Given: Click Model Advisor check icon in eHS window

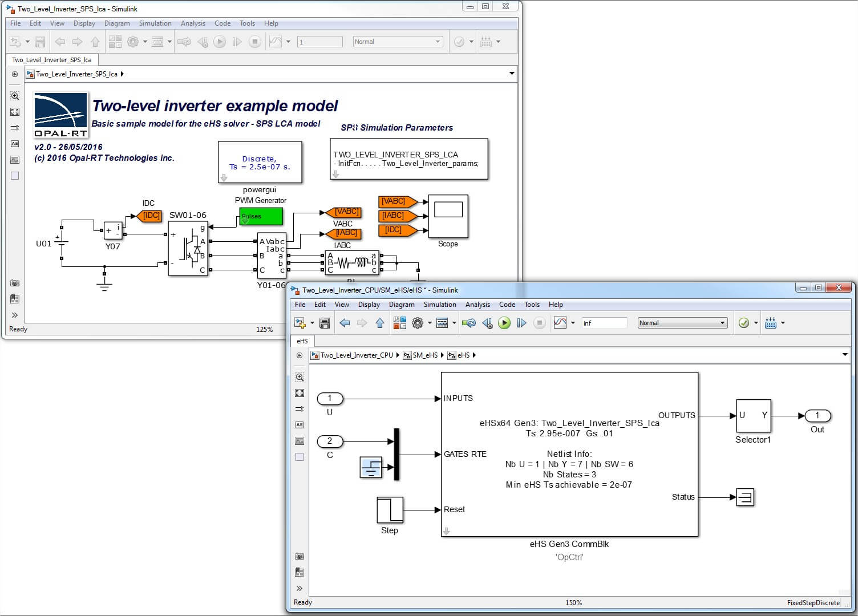Looking at the screenshot, I should [744, 323].
